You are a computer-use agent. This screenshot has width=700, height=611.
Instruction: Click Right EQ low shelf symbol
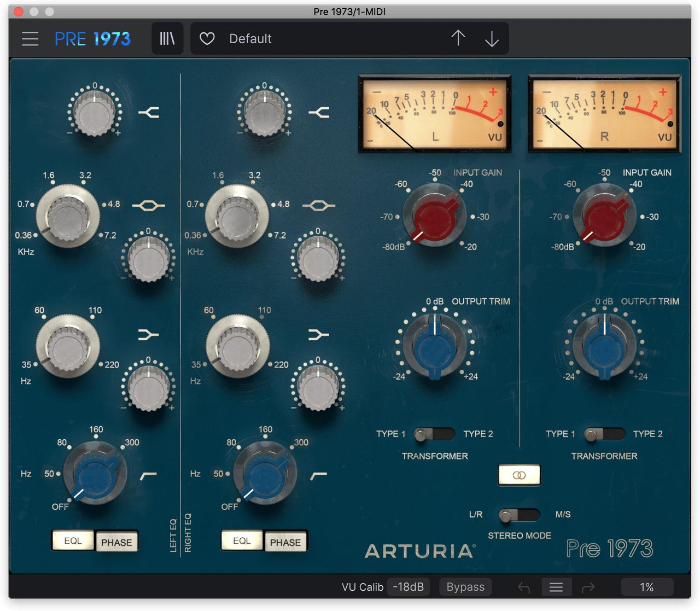click(318, 335)
